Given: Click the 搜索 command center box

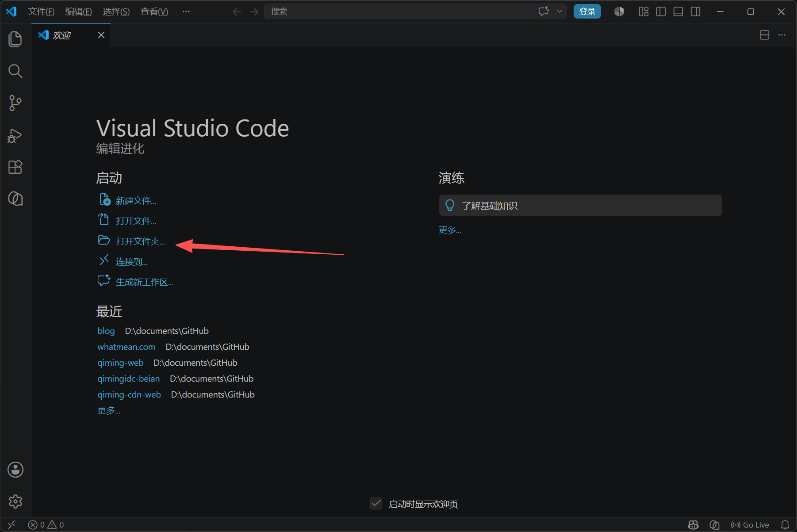Looking at the screenshot, I should tap(398, 11).
